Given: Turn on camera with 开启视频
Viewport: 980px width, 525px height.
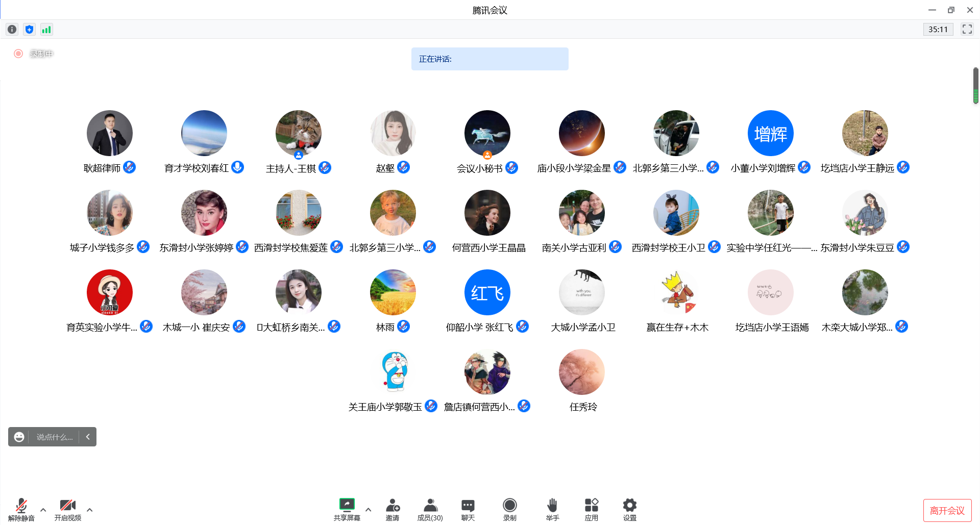Looking at the screenshot, I should [x=68, y=509].
